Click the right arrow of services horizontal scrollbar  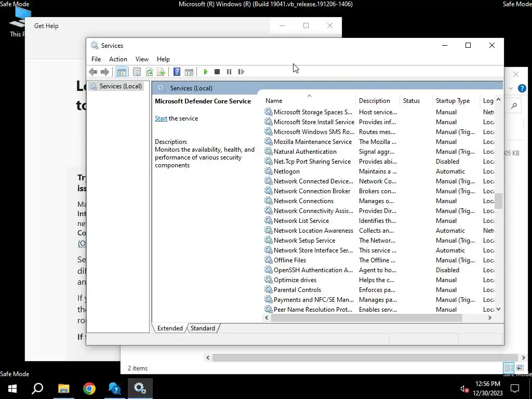(489, 317)
